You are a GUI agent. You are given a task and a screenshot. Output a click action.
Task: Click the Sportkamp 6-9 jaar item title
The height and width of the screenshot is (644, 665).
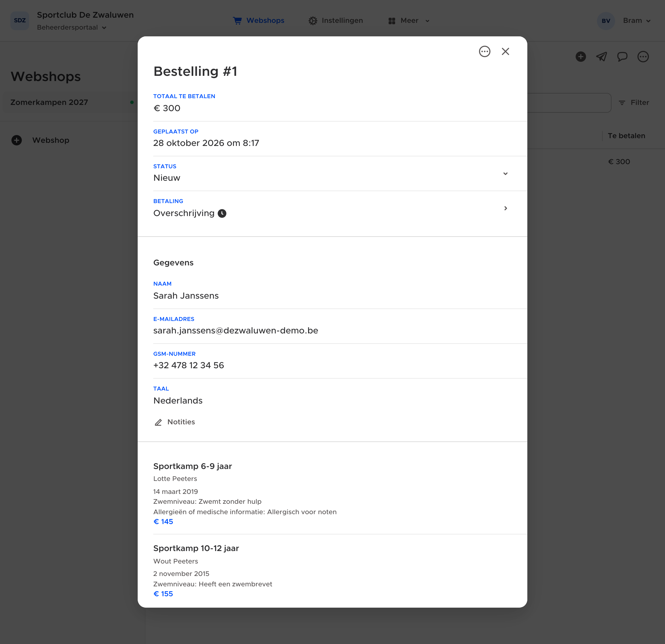(x=193, y=466)
